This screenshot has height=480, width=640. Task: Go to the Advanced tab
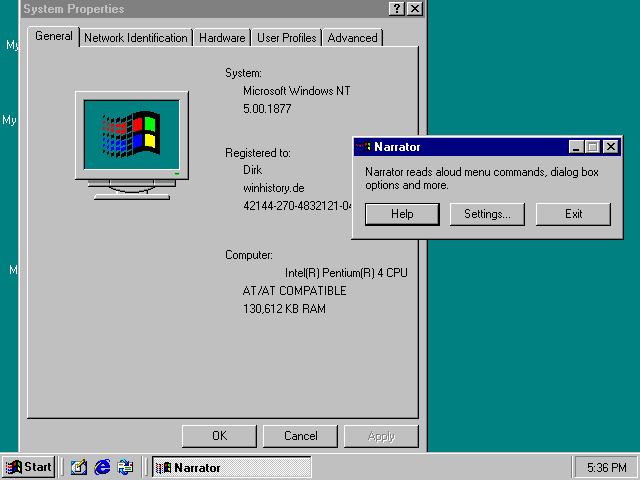point(352,38)
